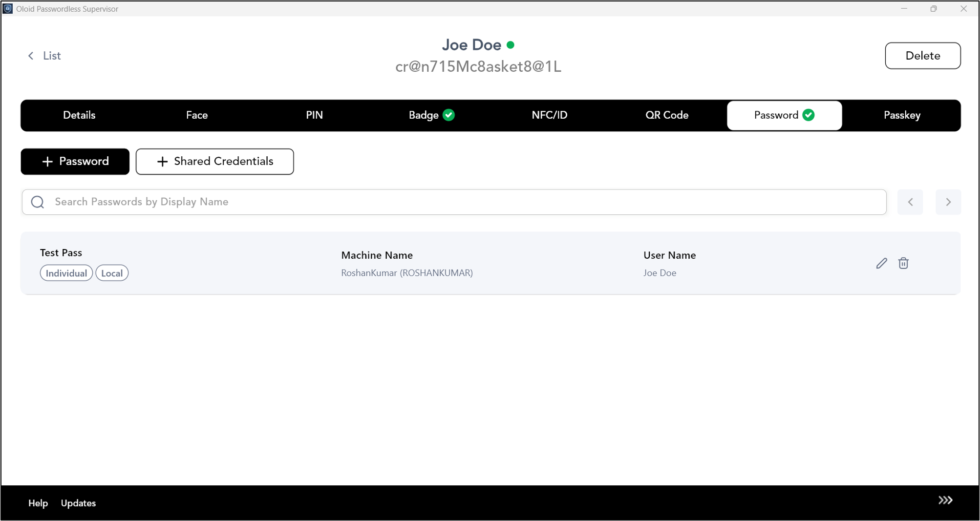Click the Oloid app icon in title bar

point(8,9)
